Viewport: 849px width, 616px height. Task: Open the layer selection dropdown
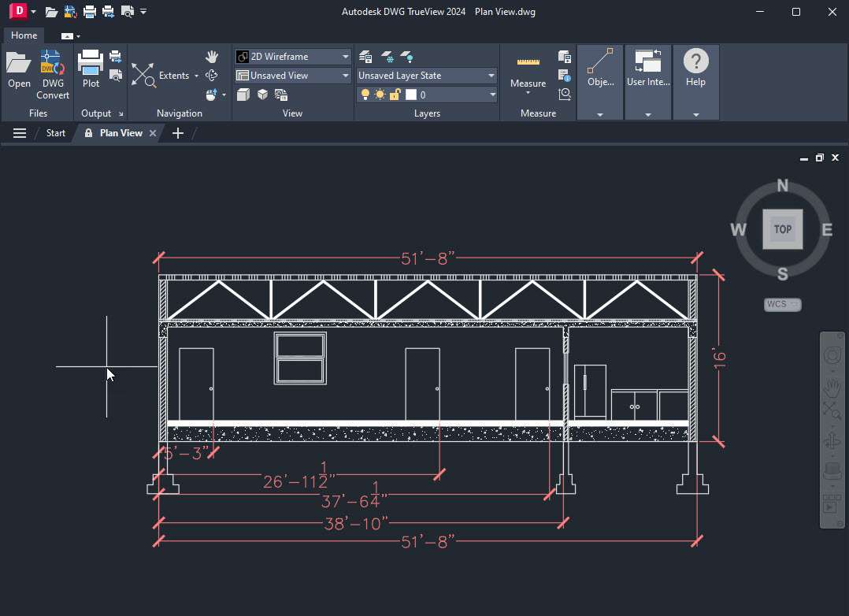click(x=492, y=94)
